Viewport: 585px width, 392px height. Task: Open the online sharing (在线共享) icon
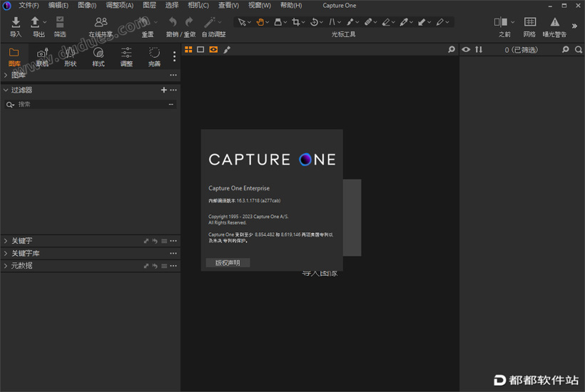tap(101, 22)
